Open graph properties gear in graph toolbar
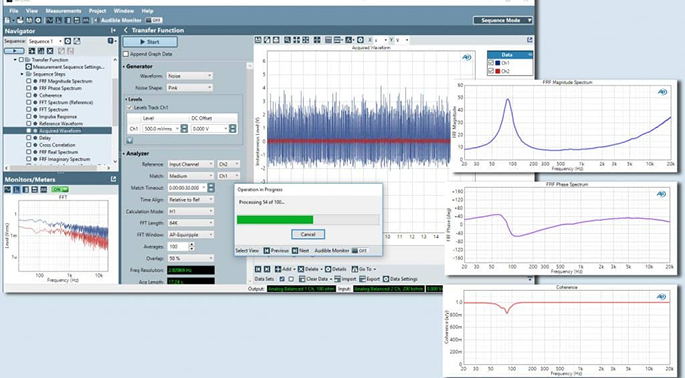Screen dimensions: 685x378 [360, 40]
